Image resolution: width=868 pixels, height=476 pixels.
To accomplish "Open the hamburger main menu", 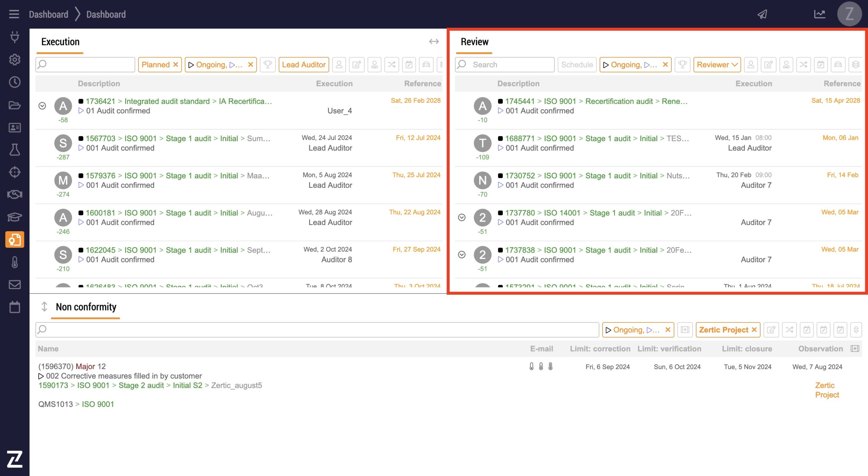I will 14,14.
